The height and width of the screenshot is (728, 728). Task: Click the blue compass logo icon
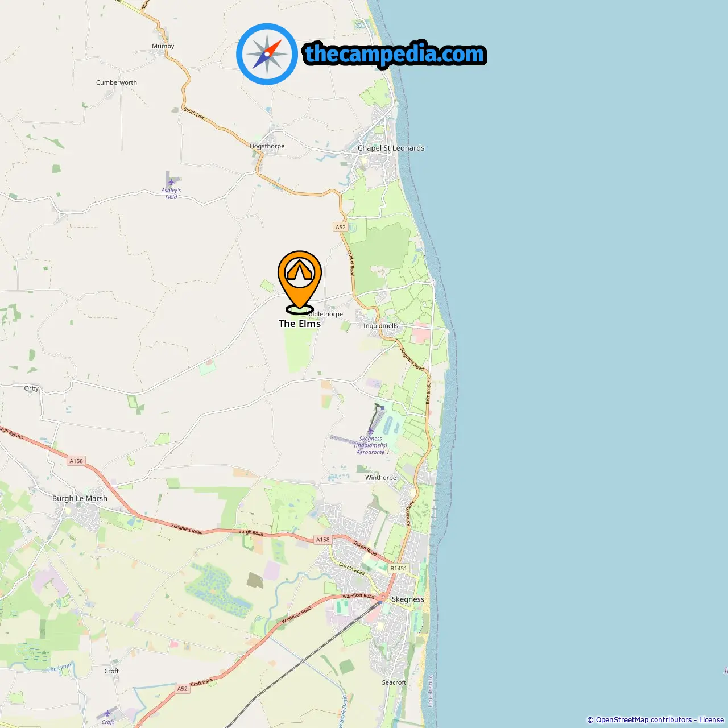click(x=267, y=54)
